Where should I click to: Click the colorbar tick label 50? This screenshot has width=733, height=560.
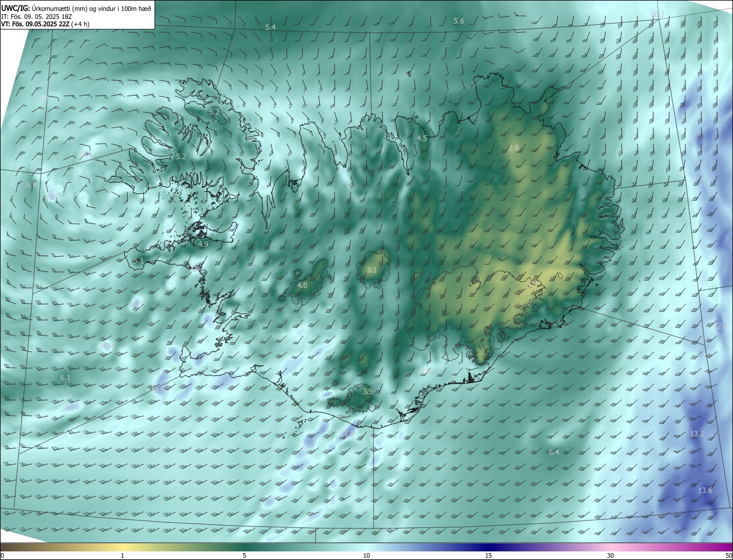click(728, 555)
